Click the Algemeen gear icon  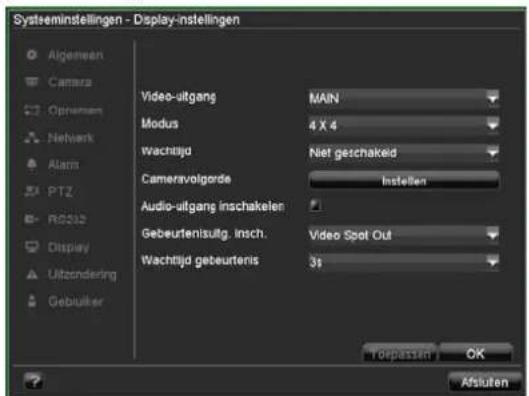(x=32, y=55)
